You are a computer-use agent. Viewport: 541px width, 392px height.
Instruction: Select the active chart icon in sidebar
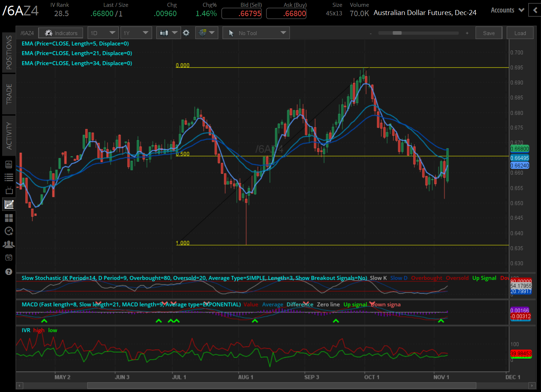click(x=9, y=204)
